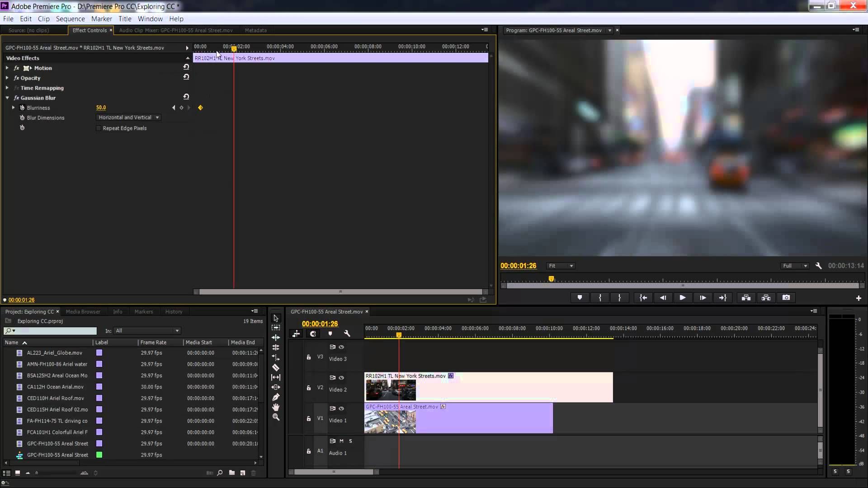868x488 pixels.
Task: Enable Repeat Edge Pixels checkbox
Action: tap(99, 128)
